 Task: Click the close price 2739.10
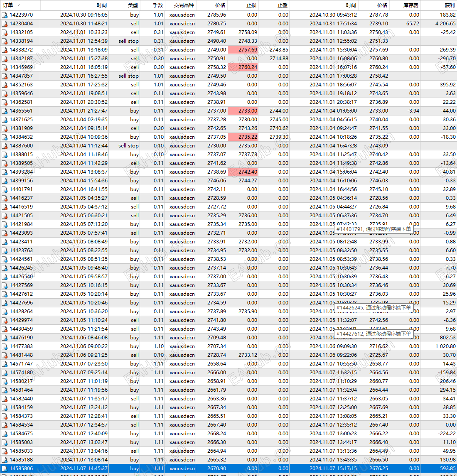378,24
